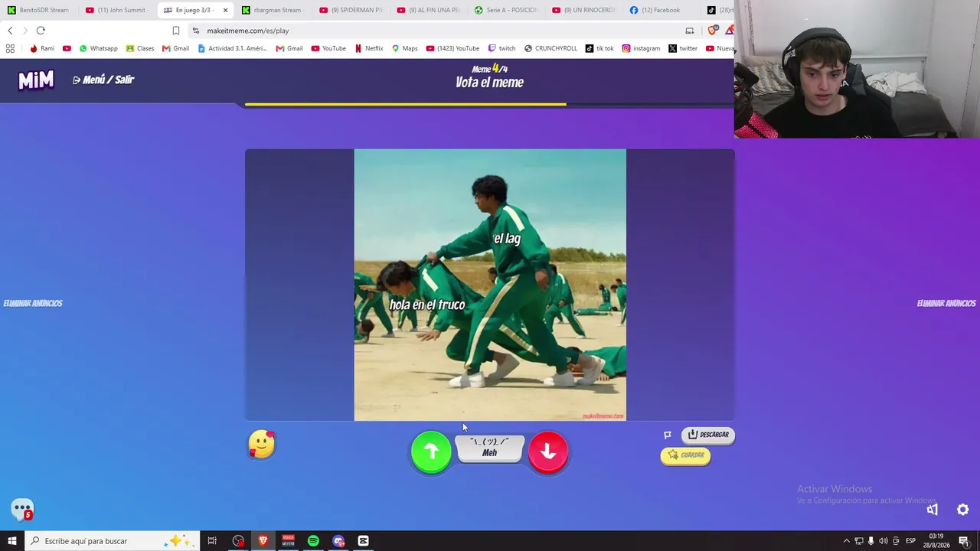Click the right Eliminar Anuncios link
The height and width of the screenshot is (551, 980).
(946, 304)
